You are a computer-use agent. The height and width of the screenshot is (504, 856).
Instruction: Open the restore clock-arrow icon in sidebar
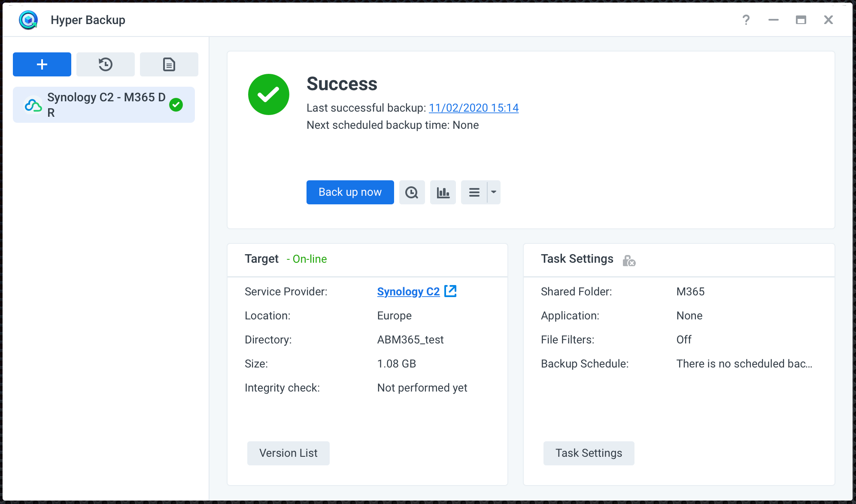pyautogui.click(x=106, y=64)
